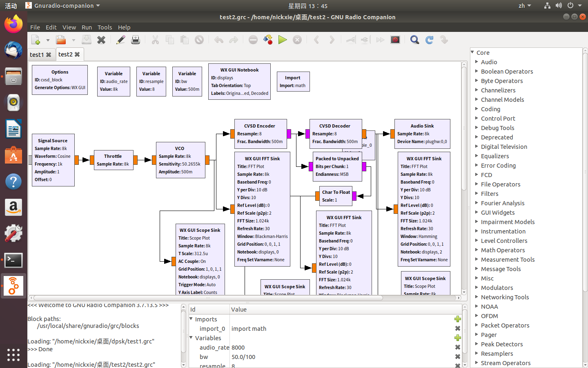Add a new variable with the plus icon
The width and height of the screenshot is (588, 368).
click(x=458, y=338)
